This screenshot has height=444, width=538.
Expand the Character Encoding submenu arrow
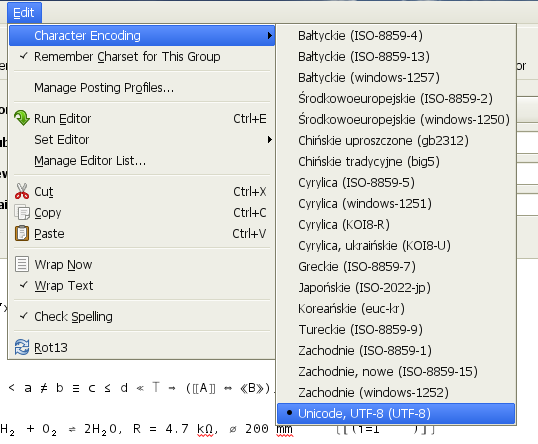point(270,36)
